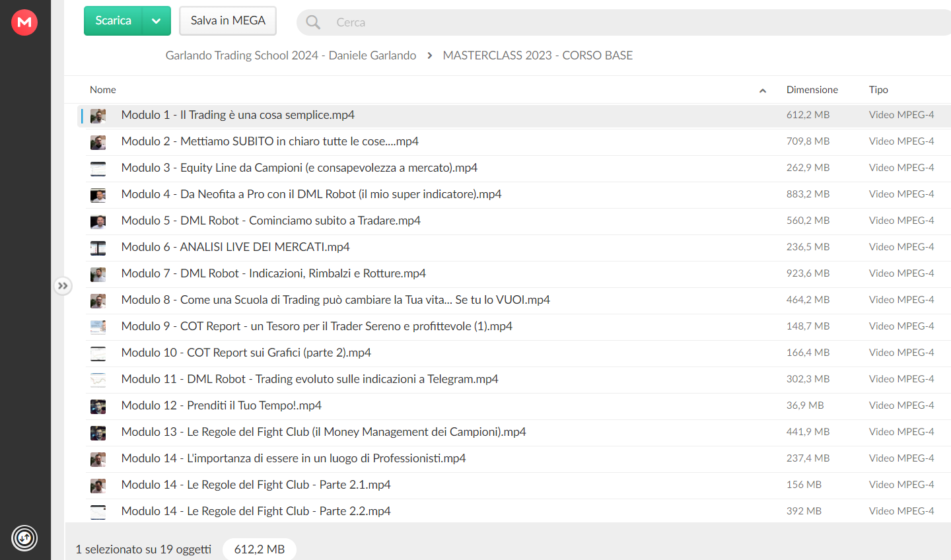
Task: Open the MEGA logo home icon
Action: click(24, 22)
